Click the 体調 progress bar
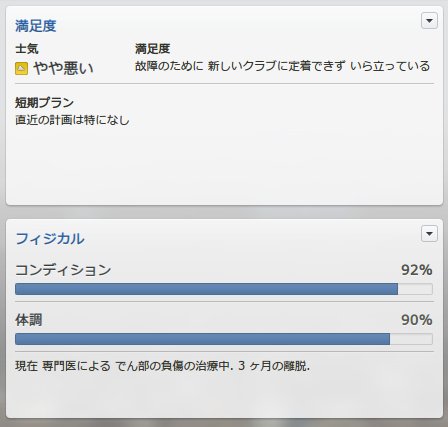The height and width of the screenshot is (427, 448). pos(224,339)
